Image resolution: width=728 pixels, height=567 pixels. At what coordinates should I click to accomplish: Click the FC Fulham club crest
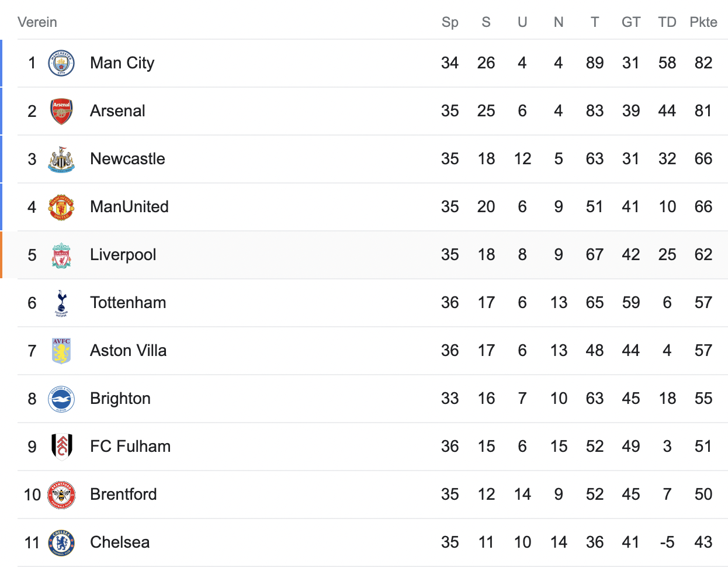(61, 447)
